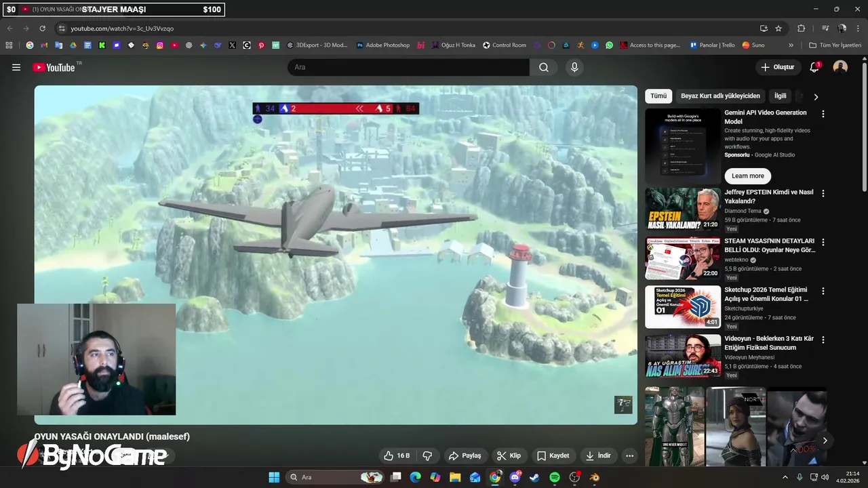
Task: Open the Pinterest bookmark icon
Action: tap(261, 45)
